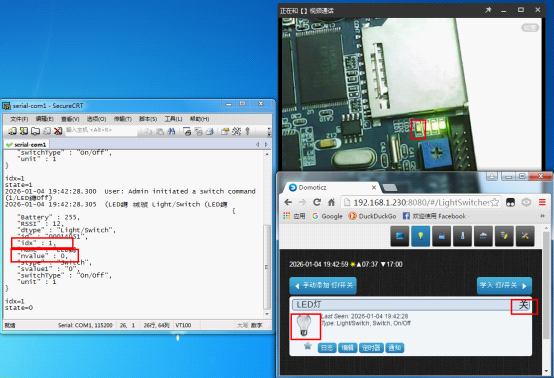Open the 脚本(S) menu in SecureCRT
Screen dimensions: 554x378
click(148, 119)
